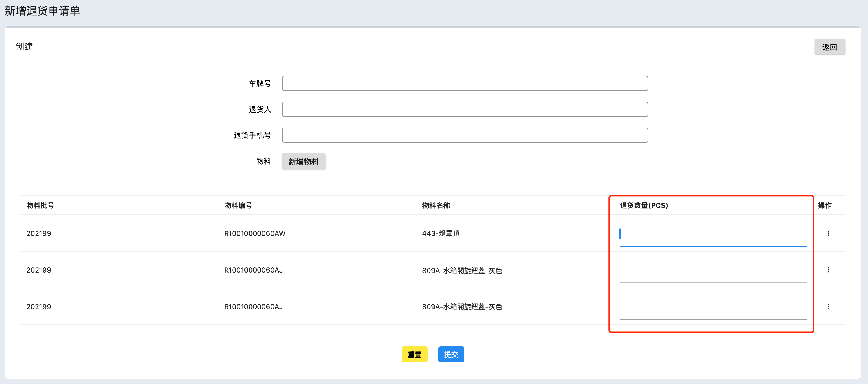Click the 退货手机号 field label
This screenshot has width=868, height=384.
click(252, 135)
